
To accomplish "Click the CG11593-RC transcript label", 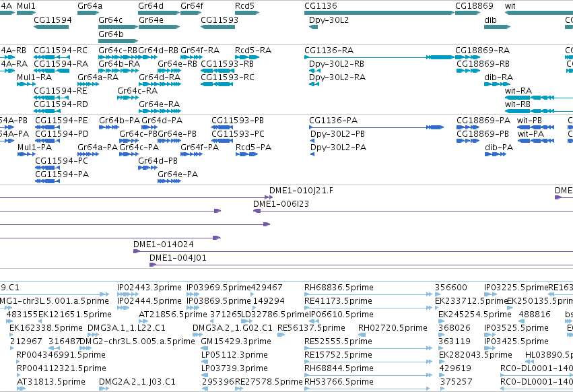I will pyautogui.click(x=228, y=77).
